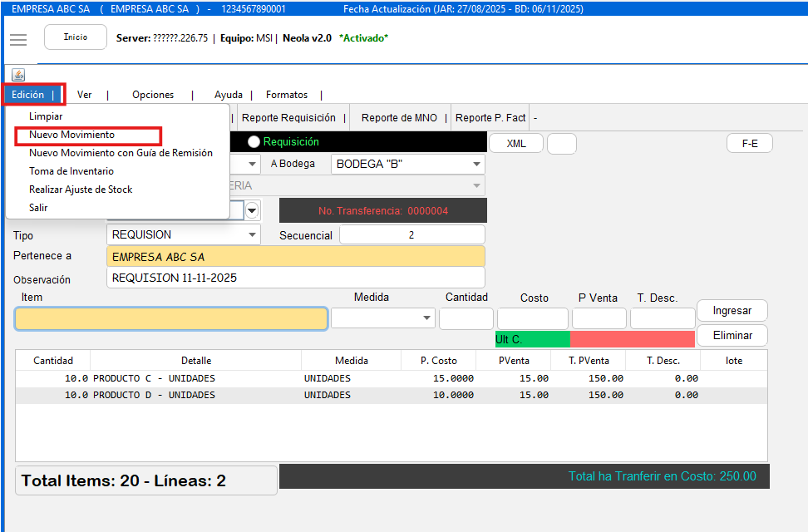Select Toma de Inventario menu entry
This screenshot has height=532, width=808.
(71, 171)
